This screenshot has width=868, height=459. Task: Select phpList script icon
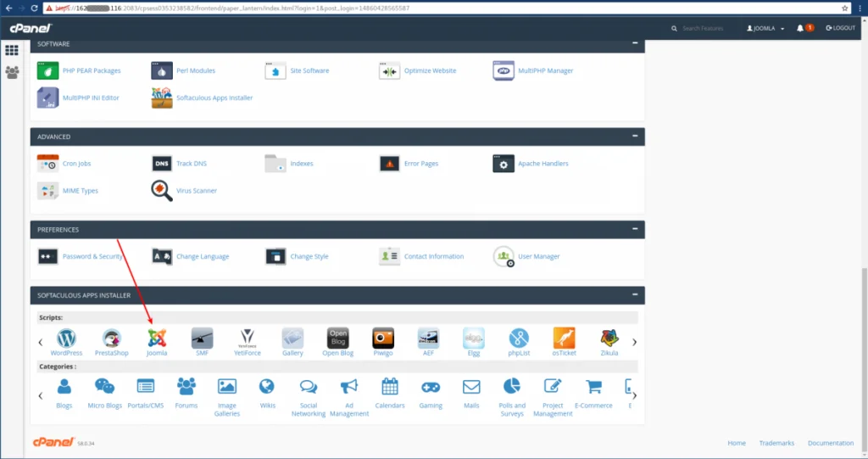coord(520,339)
